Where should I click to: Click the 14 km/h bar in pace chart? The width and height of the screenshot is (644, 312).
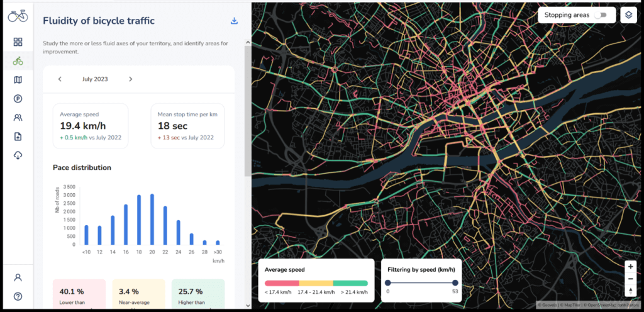click(x=113, y=230)
